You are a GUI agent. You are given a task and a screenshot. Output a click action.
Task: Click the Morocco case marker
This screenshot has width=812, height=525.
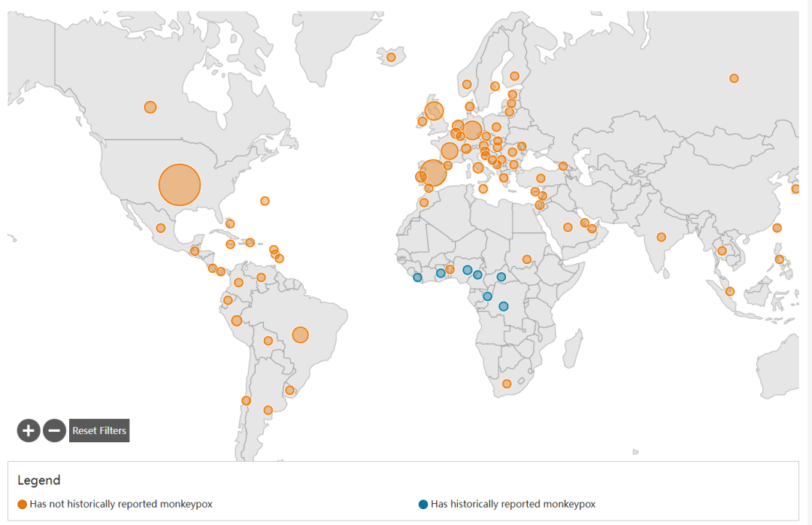tap(424, 202)
